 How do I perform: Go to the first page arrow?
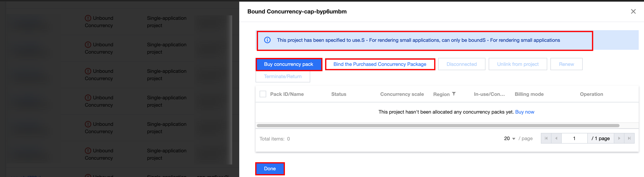click(x=546, y=138)
